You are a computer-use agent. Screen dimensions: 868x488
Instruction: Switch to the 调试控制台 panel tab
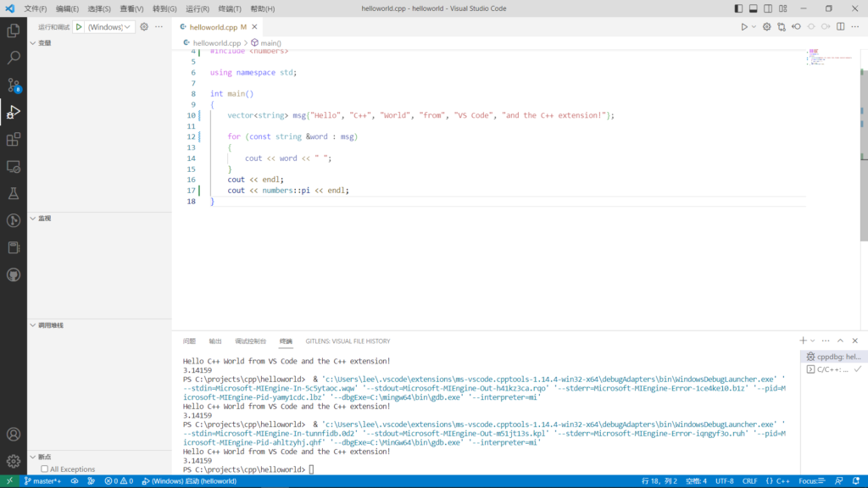pos(250,341)
